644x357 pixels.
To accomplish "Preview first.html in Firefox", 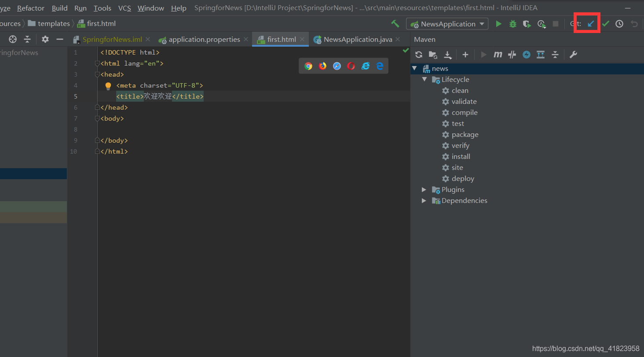I will [323, 66].
